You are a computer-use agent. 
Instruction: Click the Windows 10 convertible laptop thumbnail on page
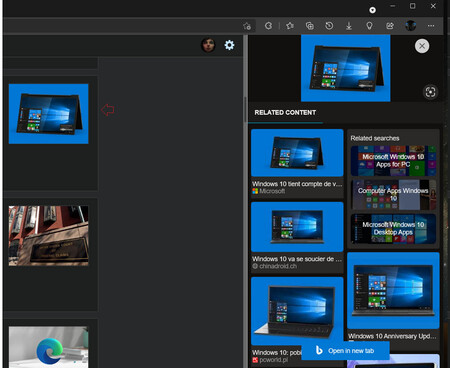49,114
